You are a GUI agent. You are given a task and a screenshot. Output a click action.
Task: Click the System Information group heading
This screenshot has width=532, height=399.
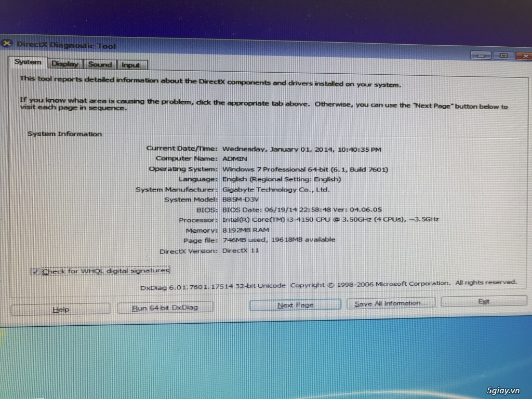click(x=64, y=134)
